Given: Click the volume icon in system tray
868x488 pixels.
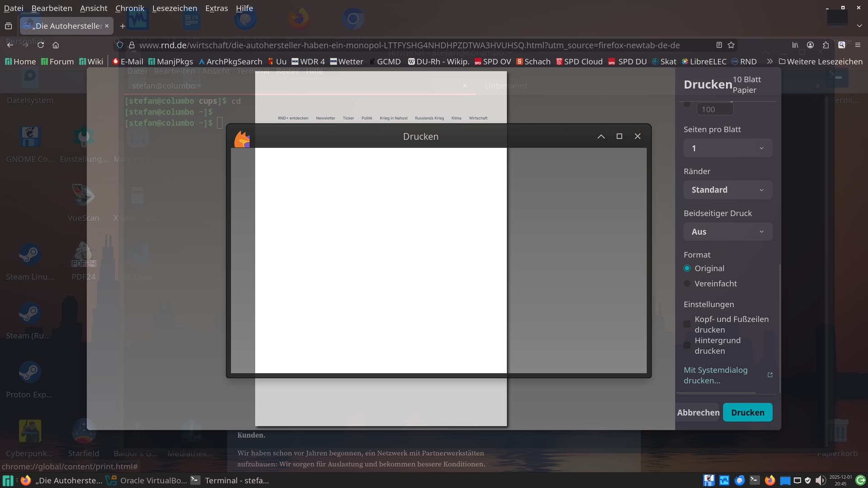Looking at the screenshot, I should click(x=820, y=480).
